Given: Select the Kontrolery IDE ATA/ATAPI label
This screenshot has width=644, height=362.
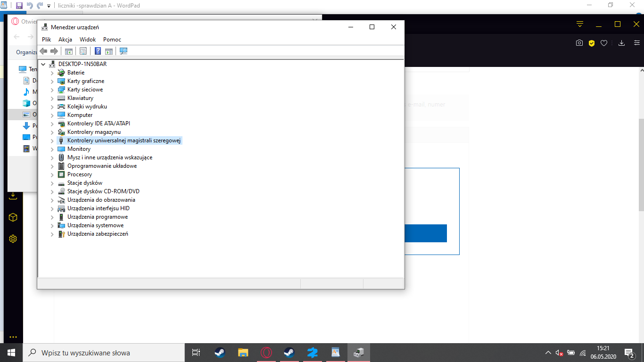Looking at the screenshot, I should point(99,123).
